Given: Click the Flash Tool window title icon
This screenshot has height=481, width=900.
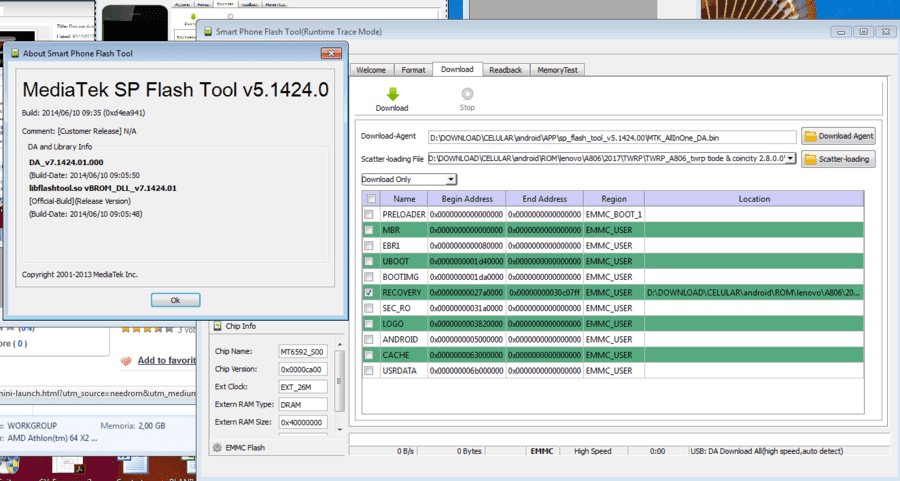Looking at the screenshot, I should [208, 32].
